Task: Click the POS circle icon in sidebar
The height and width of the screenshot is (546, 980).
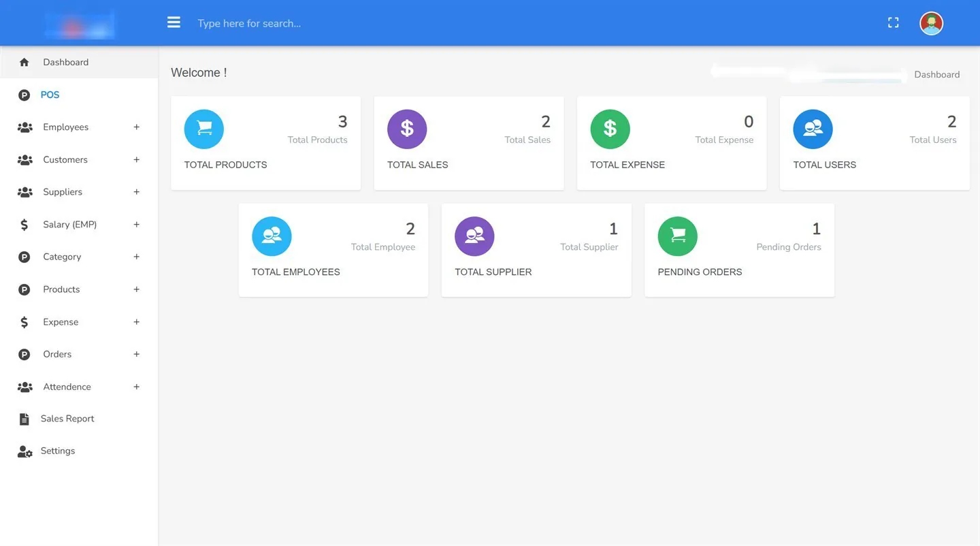Action: [x=24, y=95]
